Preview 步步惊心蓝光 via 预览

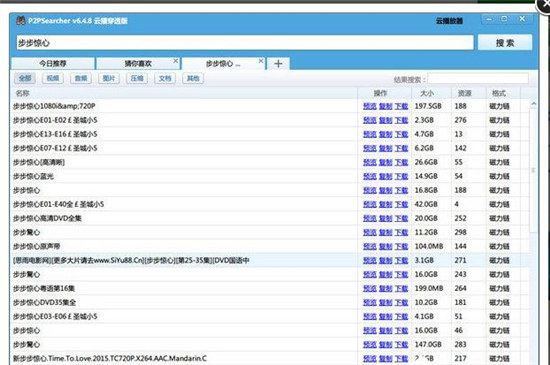[x=370, y=176]
